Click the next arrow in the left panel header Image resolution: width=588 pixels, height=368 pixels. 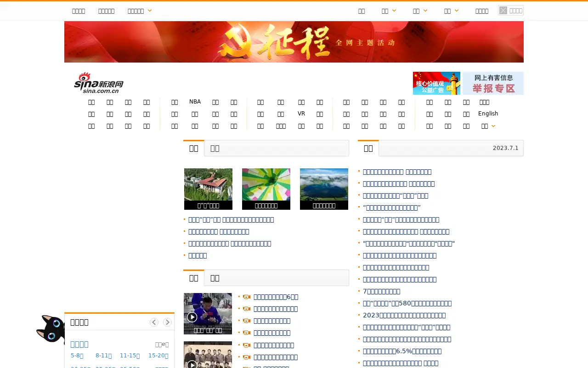tap(167, 322)
